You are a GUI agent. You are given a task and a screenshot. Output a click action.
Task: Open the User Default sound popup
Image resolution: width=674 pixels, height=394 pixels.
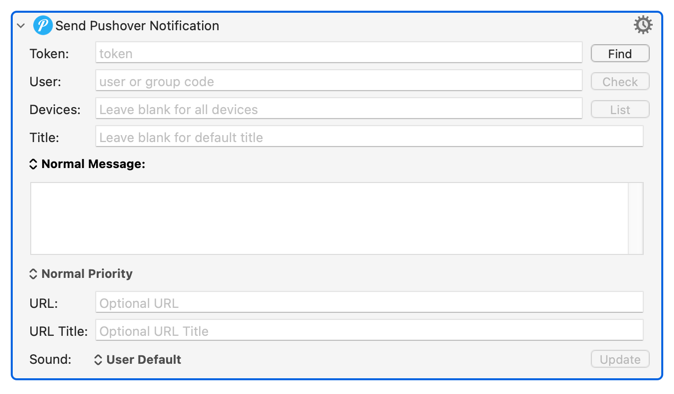pyautogui.click(x=138, y=360)
